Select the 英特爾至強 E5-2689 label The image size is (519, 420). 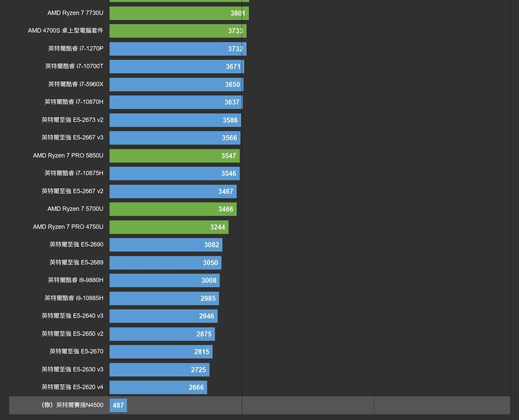pos(77,262)
